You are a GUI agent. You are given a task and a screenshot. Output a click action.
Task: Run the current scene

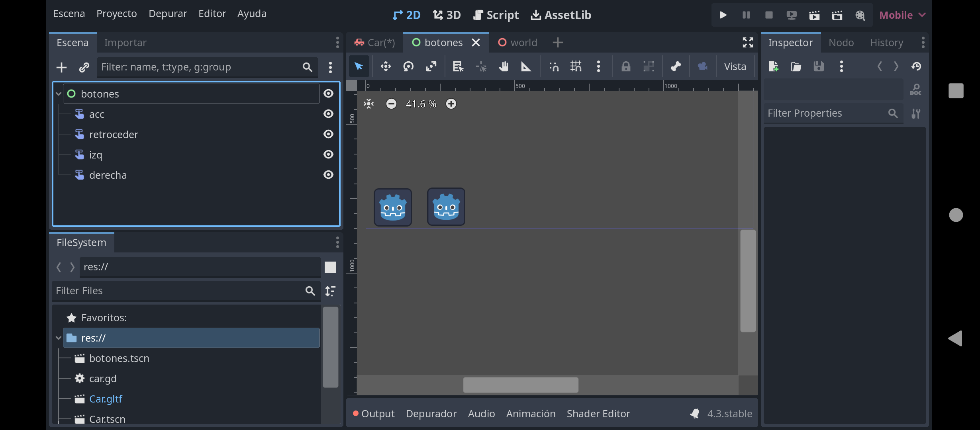(x=814, y=15)
